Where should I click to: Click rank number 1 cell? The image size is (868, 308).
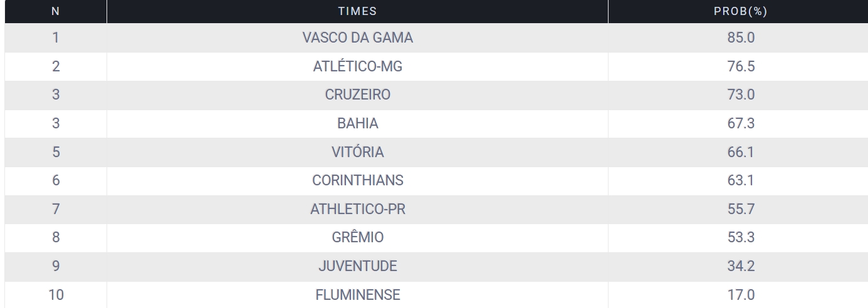point(56,38)
